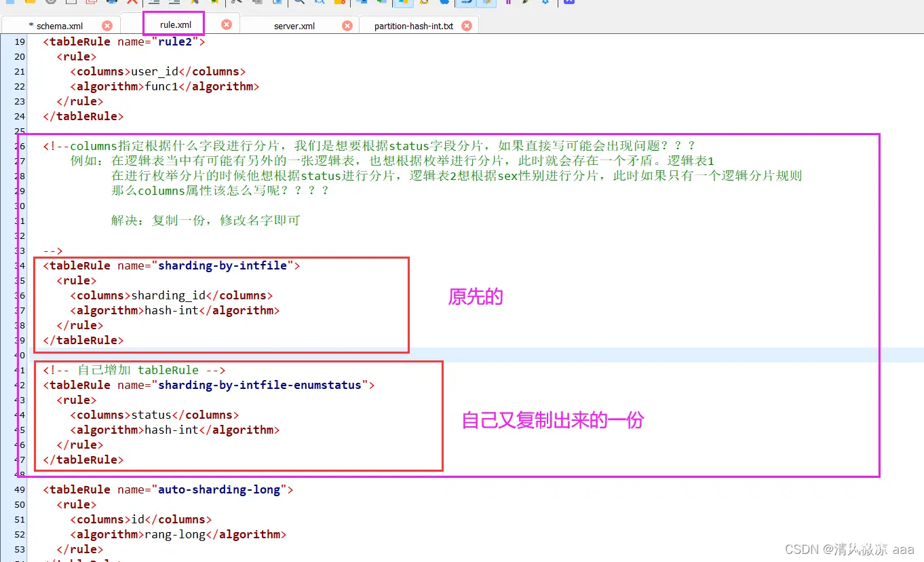Click the closing tableRule tag on line 24
Viewport: 924px width, 562px height.
(83, 116)
